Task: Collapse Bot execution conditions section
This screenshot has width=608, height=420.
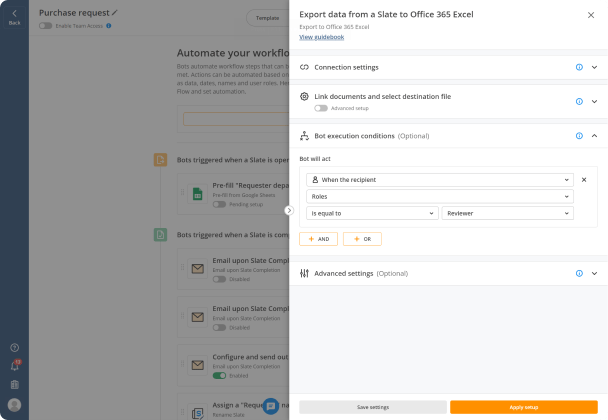Action: (594, 136)
